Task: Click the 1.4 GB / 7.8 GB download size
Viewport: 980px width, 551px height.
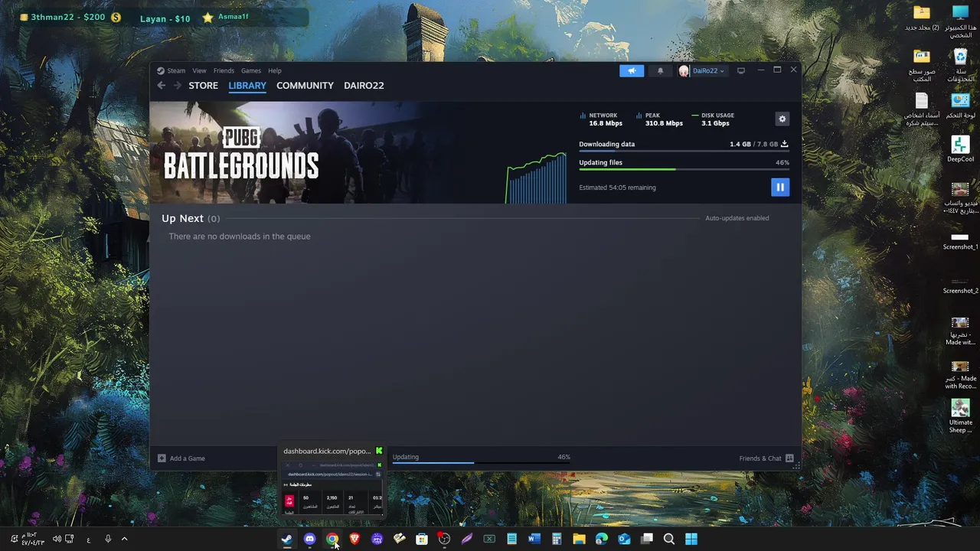Action: pos(753,144)
